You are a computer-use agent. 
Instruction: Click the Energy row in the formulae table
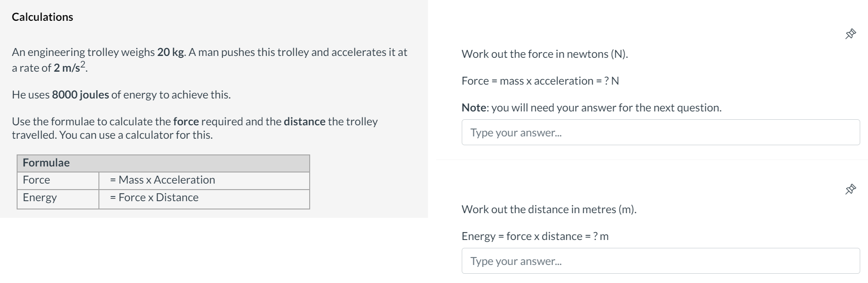click(x=39, y=197)
